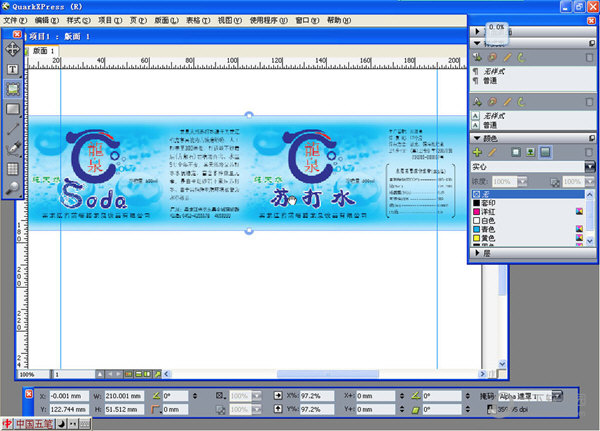The image size is (600, 431).
Task: Select the Line drawing tool
Action: (13, 129)
